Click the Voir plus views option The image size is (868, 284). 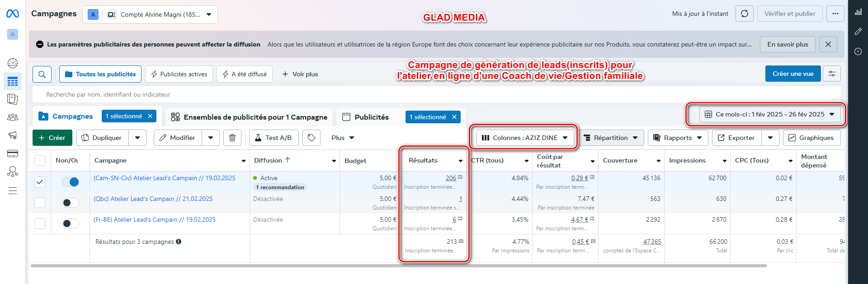pyautogui.click(x=300, y=74)
